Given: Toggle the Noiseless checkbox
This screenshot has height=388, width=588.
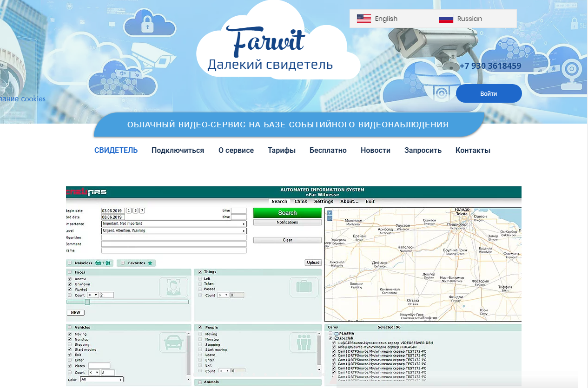Looking at the screenshot, I should pos(70,263).
